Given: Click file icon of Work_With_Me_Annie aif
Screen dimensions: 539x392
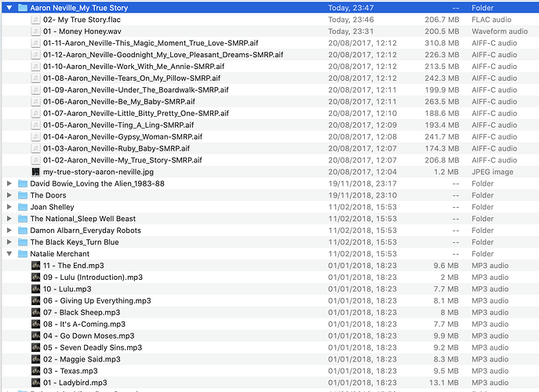Looking at the screenshot, I should tap(35, 67).
